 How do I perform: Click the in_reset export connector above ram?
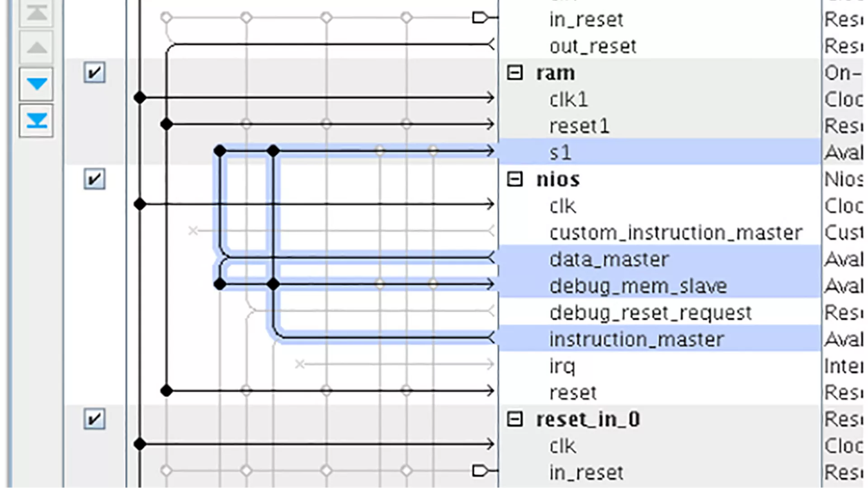point(481,18)
